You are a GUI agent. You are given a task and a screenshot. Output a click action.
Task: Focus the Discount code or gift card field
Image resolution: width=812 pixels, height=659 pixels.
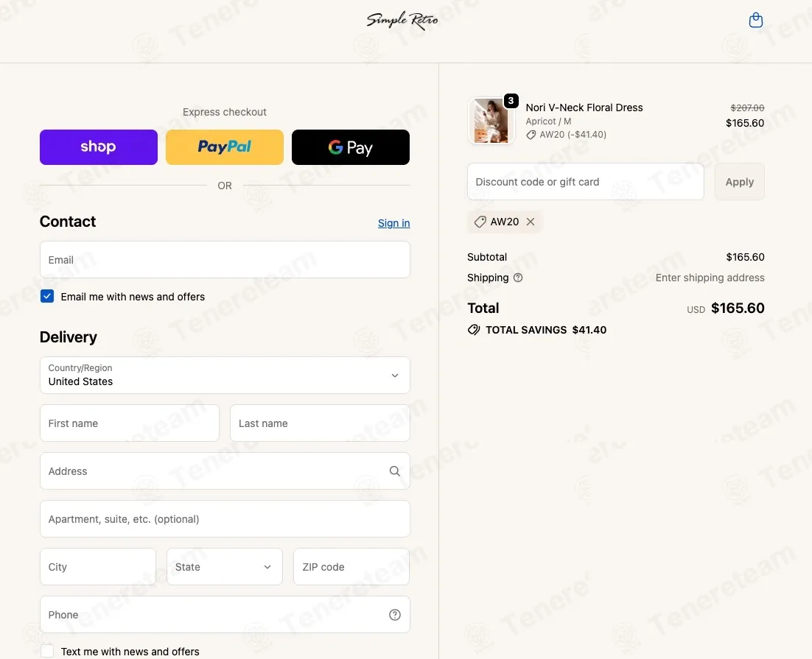tap(586, 182)
